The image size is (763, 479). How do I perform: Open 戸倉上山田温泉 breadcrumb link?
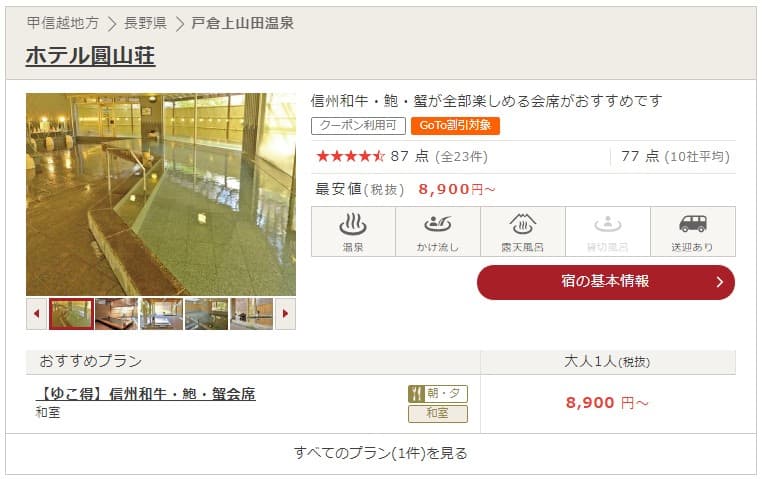coord(243,23)
